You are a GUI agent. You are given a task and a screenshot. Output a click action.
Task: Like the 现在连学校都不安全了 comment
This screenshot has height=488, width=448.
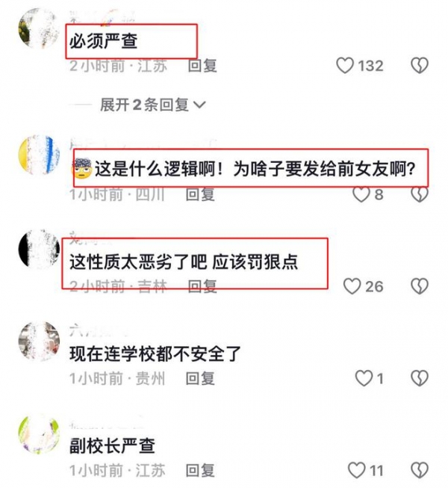[x=364, y=378]
